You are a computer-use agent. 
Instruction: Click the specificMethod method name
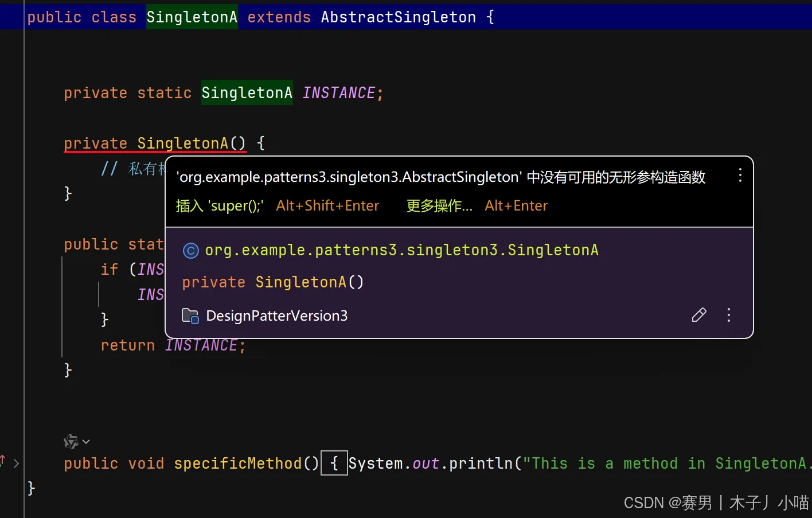(238, 464)
